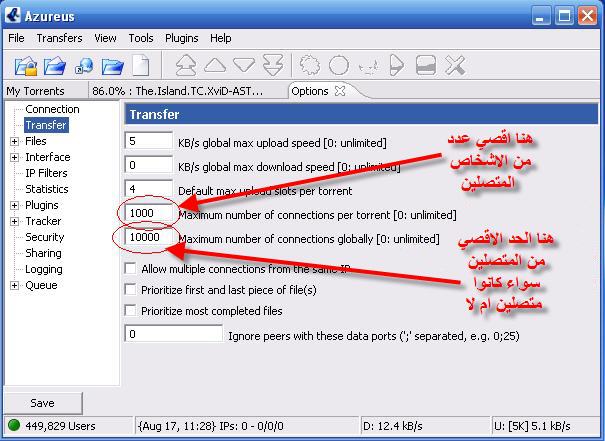This screenshot has height=441, width=605.
Task: Switch to My Torrents tab
Action: (x=35, y=91)
